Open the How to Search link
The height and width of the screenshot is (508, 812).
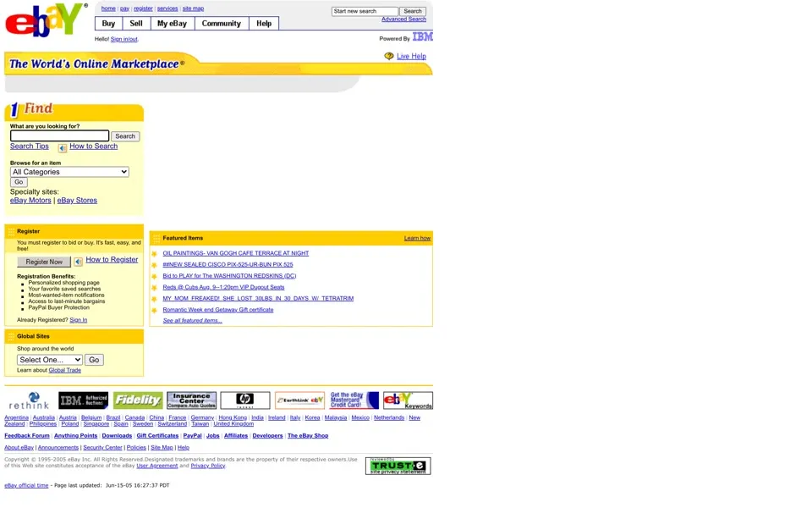tap(94, 146)
